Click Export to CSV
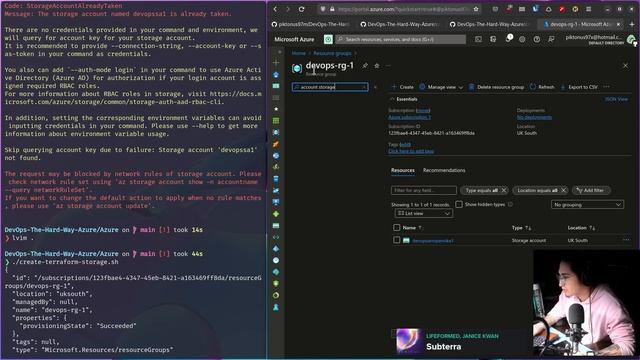Viewport: 640px width, 360px height. tap(579, 87)
